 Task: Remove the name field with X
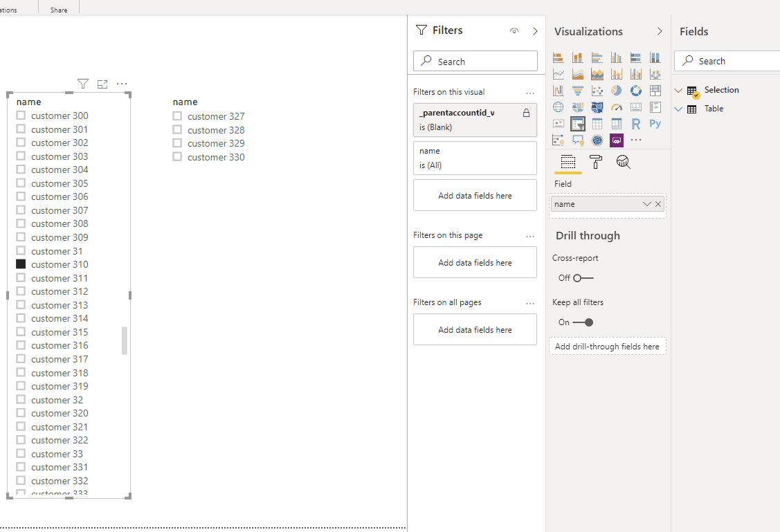658,204
